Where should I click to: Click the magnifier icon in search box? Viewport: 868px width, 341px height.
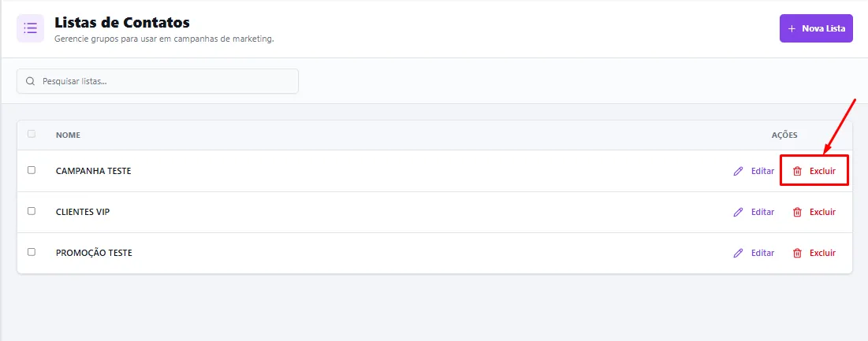click(x=31, y=81)
